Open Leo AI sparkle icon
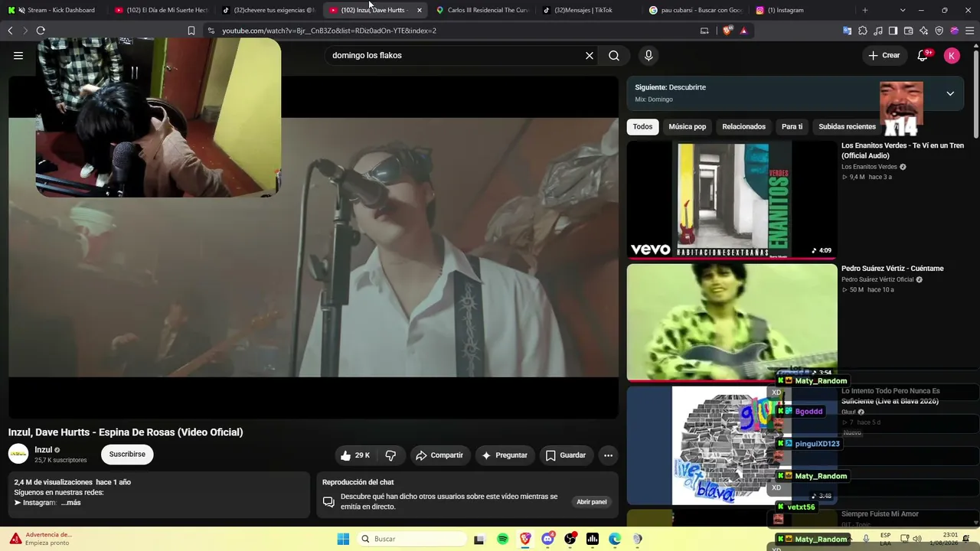The image size is (980, 551). tap(924, 31)
